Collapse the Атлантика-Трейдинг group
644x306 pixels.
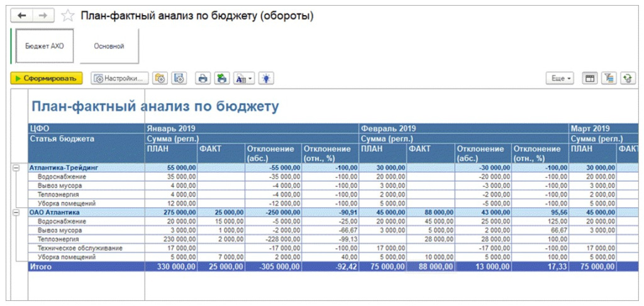point(16,168)
